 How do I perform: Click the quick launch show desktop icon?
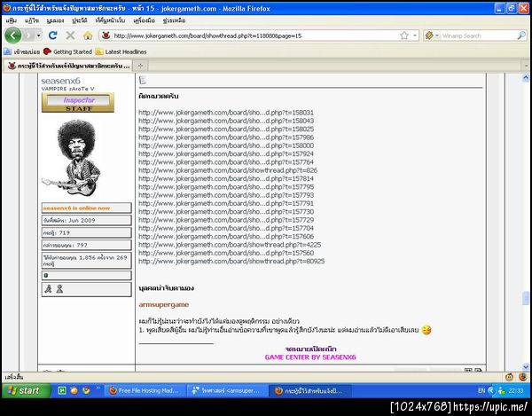point(62,390)
